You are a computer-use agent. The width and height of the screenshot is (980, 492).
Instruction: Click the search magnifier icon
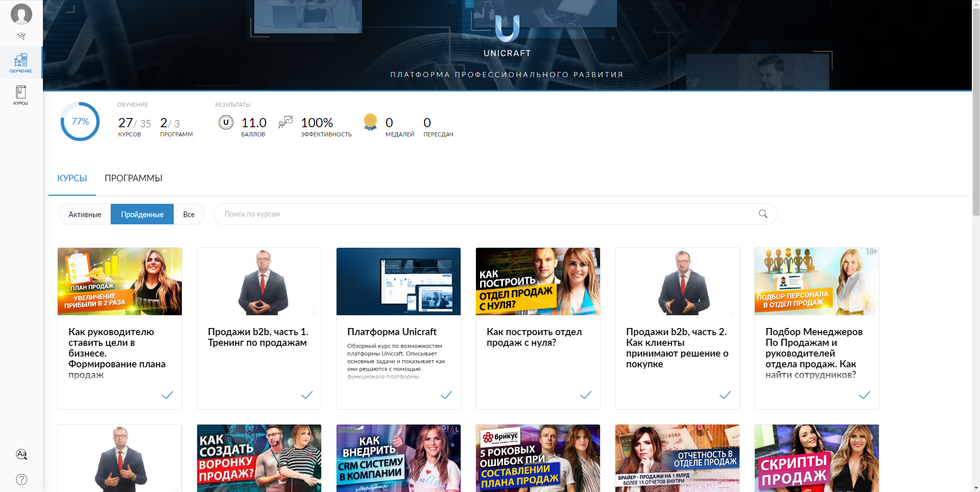click(x=763, y=214)
